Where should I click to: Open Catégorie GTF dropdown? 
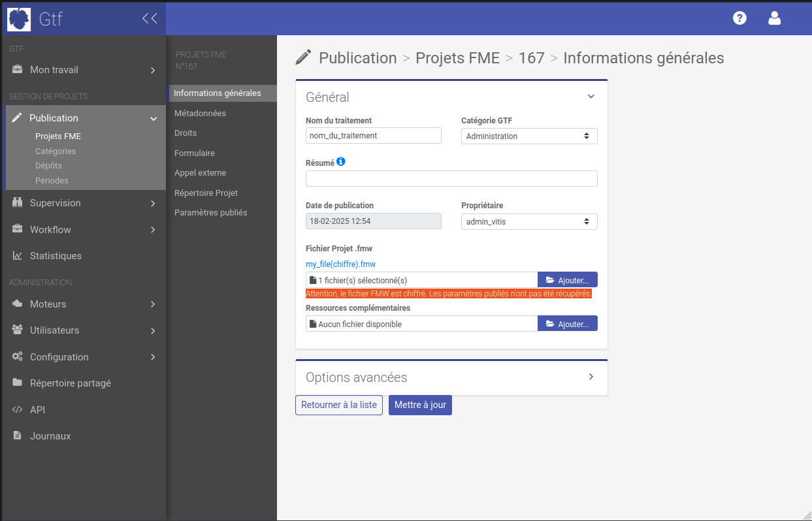(529, 136)
